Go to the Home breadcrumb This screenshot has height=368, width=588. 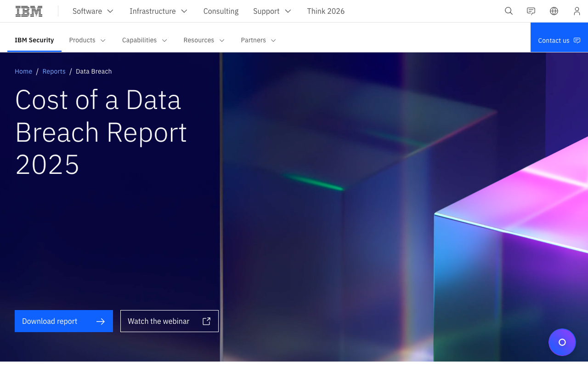[23, 71]
